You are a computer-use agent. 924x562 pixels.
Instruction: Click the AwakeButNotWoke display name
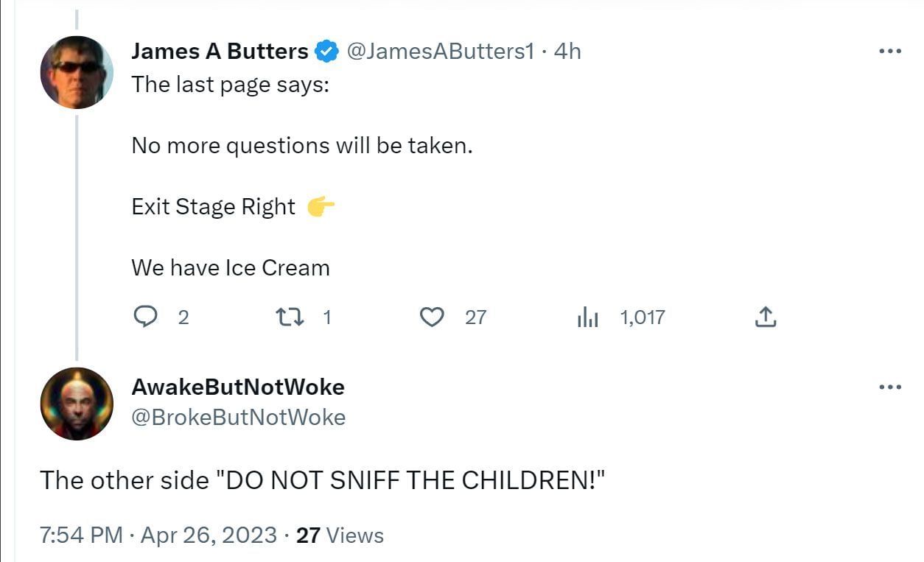click(238, 387)
